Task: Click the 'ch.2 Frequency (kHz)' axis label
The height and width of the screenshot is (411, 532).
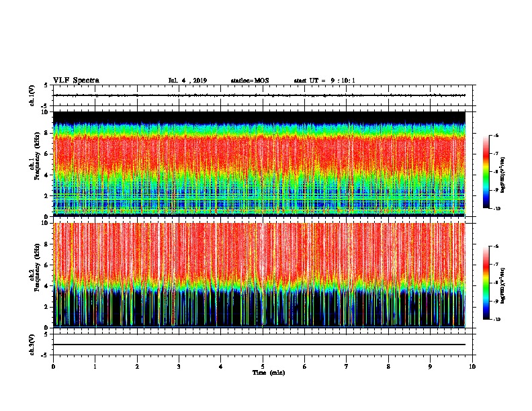Action: click(x=34, y=267)
